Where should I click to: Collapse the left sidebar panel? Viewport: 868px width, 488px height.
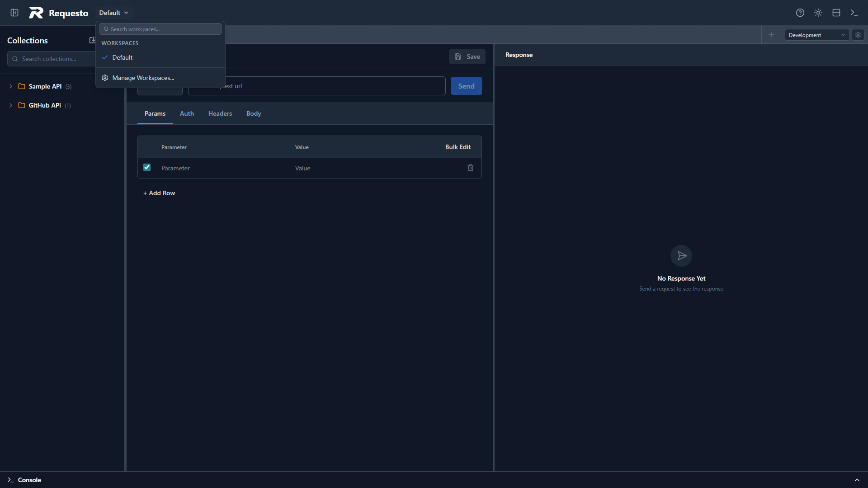click(x=14, y=13)
